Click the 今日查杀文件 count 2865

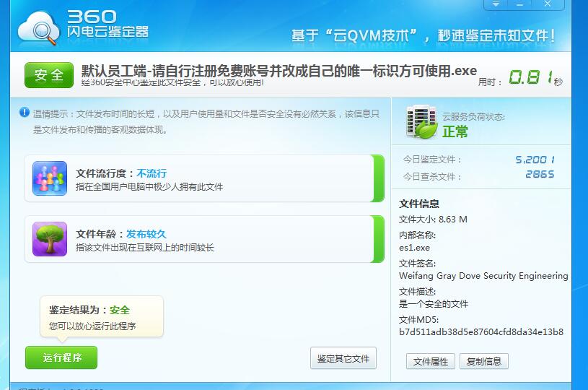[x=540, y=174]
